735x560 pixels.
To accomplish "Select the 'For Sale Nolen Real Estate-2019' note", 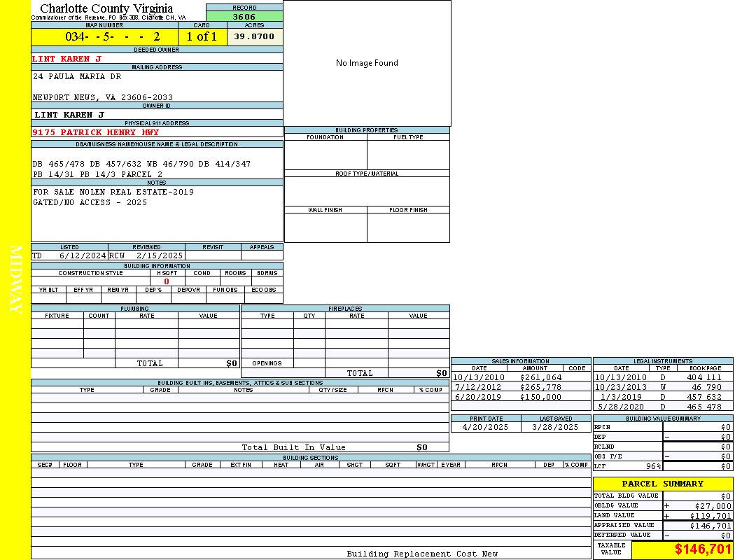I will pos(113,192).
